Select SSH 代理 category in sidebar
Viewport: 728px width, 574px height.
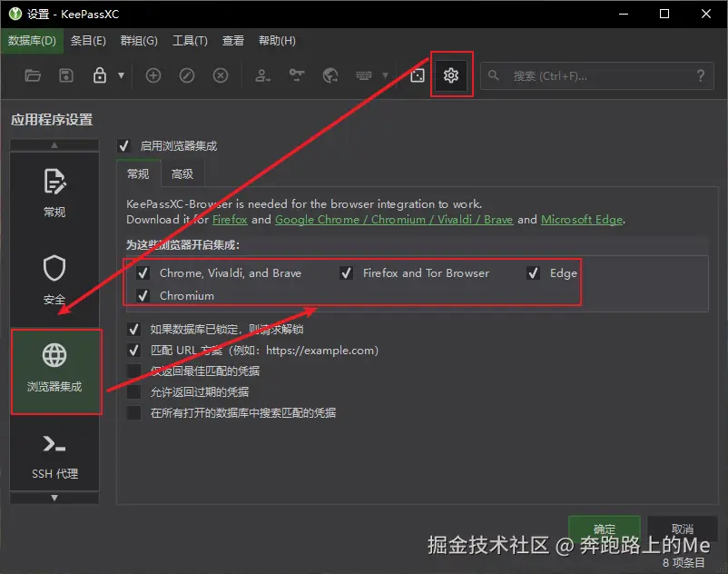pyautogui.click(x=54, y=456)
